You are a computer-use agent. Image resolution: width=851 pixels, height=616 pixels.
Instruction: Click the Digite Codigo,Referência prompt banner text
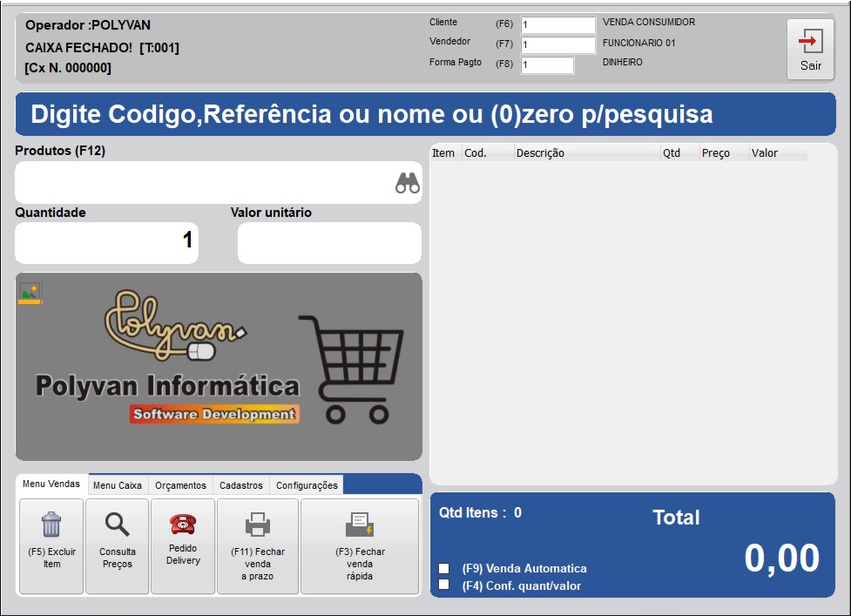tap(371, 114)
